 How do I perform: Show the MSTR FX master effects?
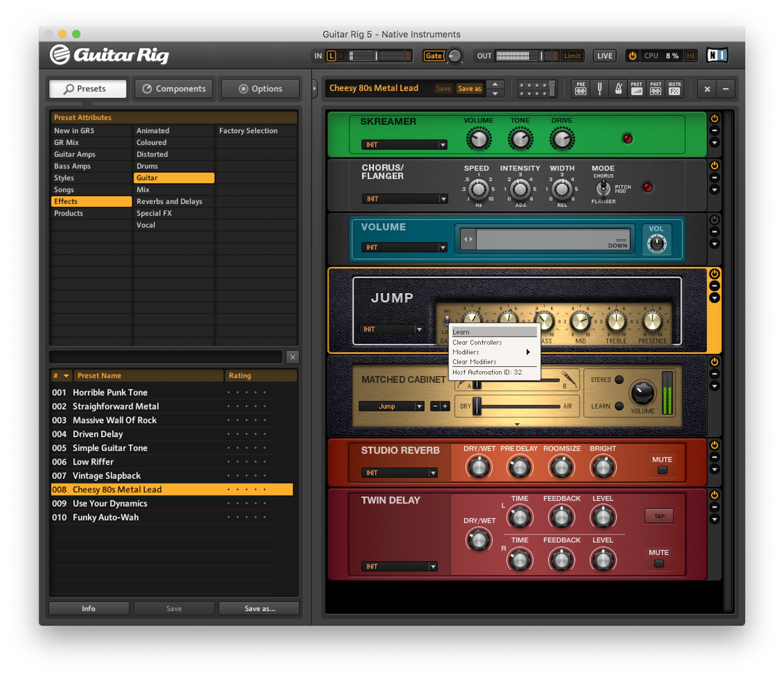pyautogui.click(x=674, y=89)
